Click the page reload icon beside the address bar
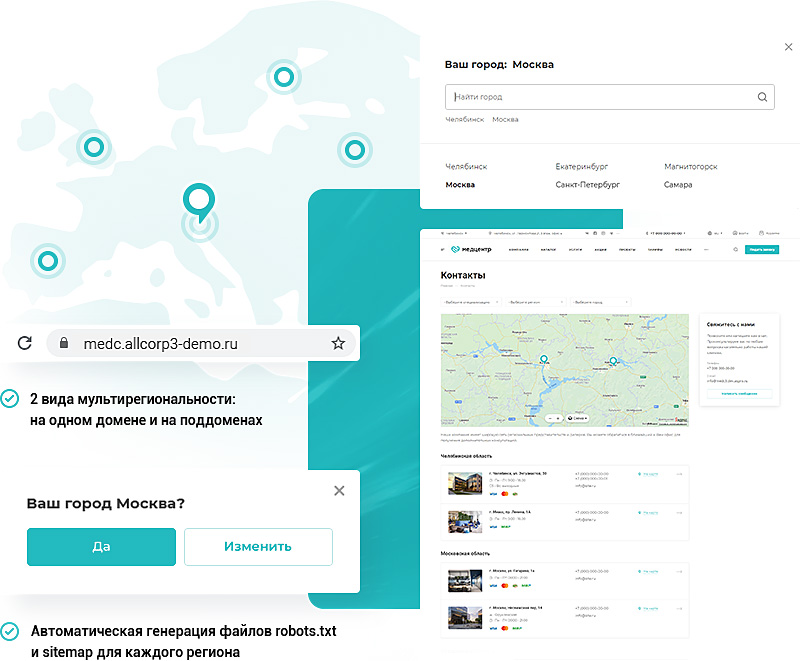This screenshot has height=661, width=800. (x=24, y=343)
